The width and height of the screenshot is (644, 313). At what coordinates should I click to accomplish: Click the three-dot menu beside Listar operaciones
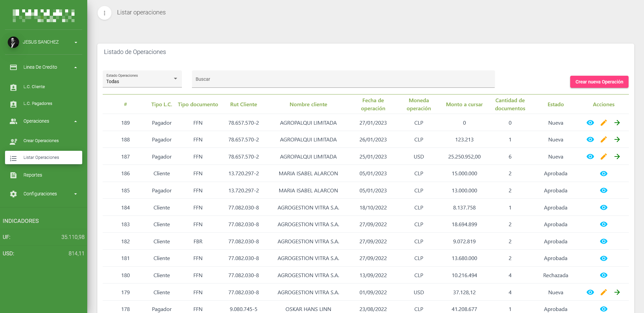pyautogui.click(x=104, y=13)
